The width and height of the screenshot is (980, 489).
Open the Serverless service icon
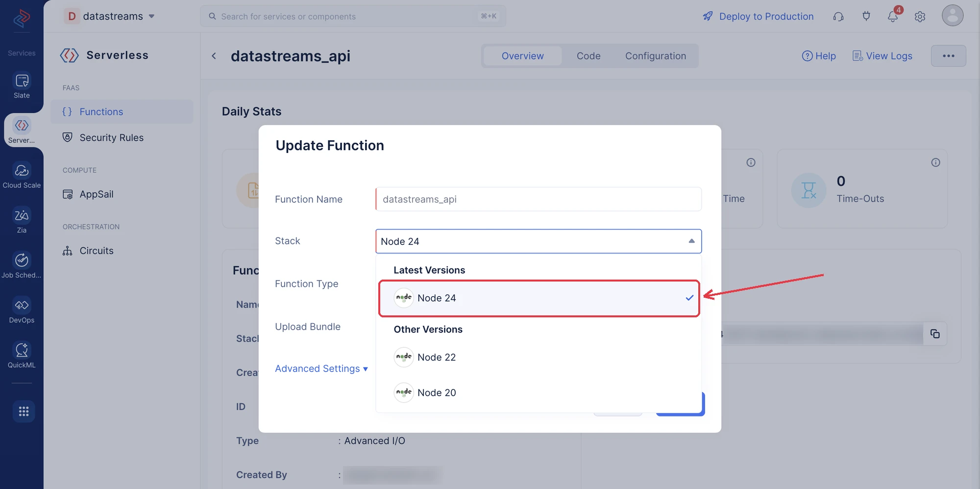(22, 130)
